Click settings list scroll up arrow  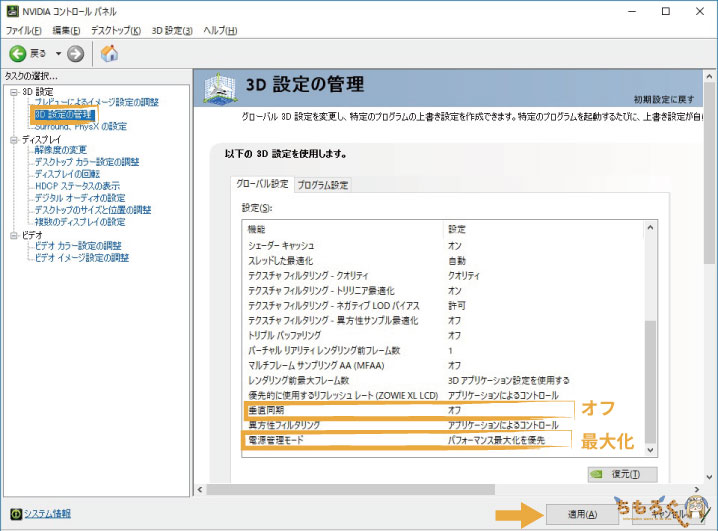click(650, 228)
